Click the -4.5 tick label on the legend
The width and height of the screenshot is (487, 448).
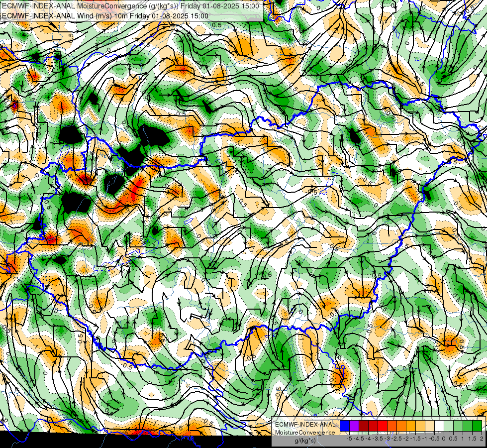pos(359,439)
